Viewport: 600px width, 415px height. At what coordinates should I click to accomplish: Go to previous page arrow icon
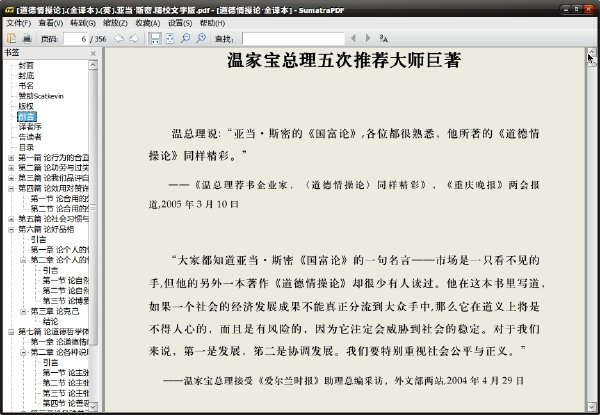(119, 38)
